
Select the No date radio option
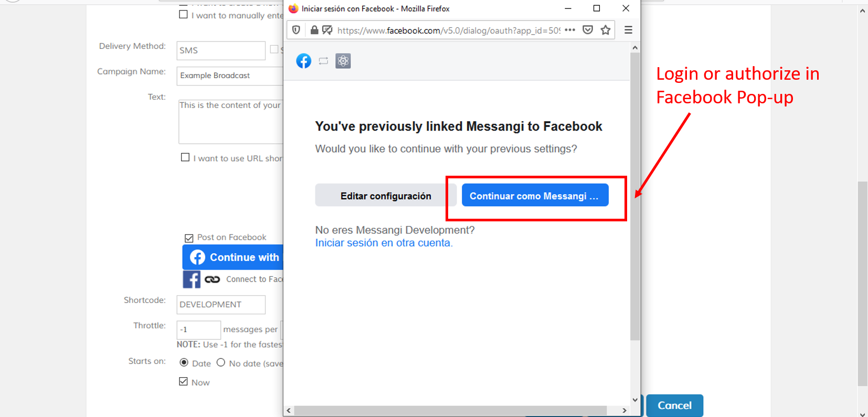(x=221, y=362)
